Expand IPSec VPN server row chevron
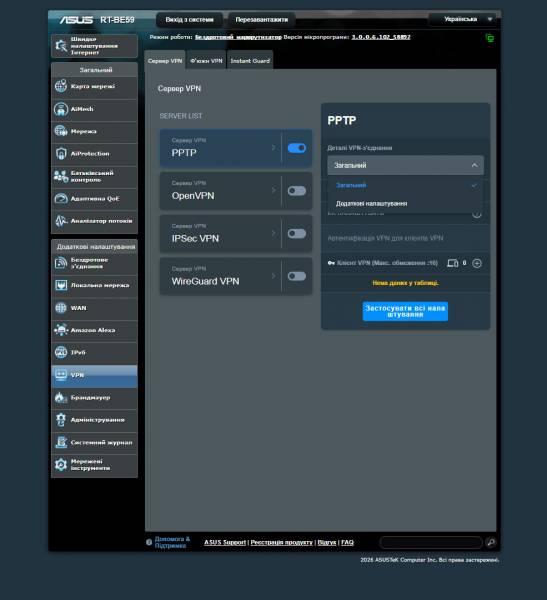 coord(273,233)
